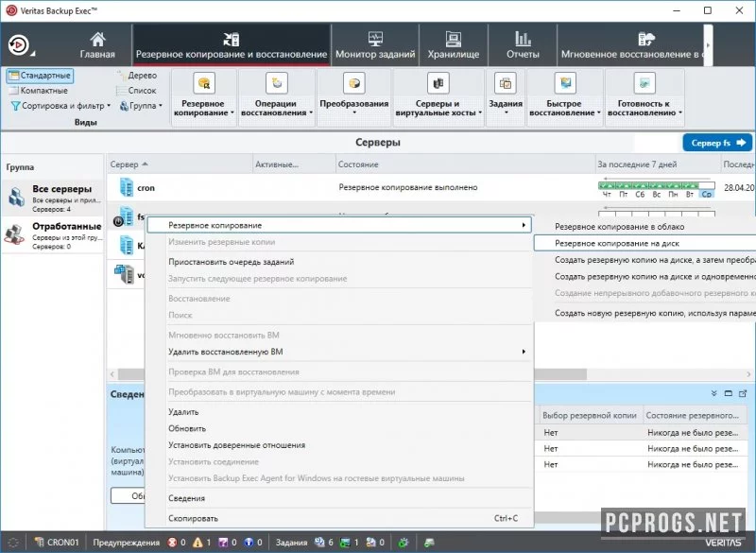The image size is (756, 553).
Task: Select Резервное копирование на диск
Action: click(x=645, y=243)
